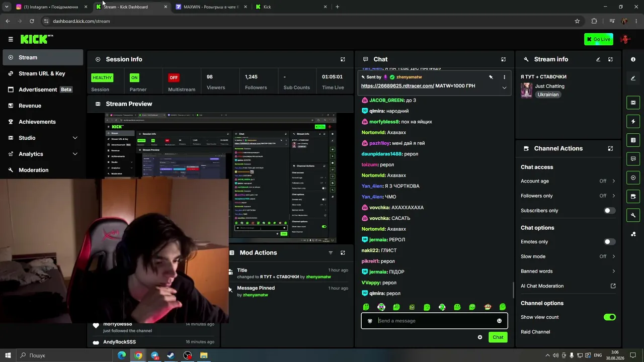This screenshot has height=362, width=644.
Task: Open the Followers only setting
Action: (x=568, y=196)
